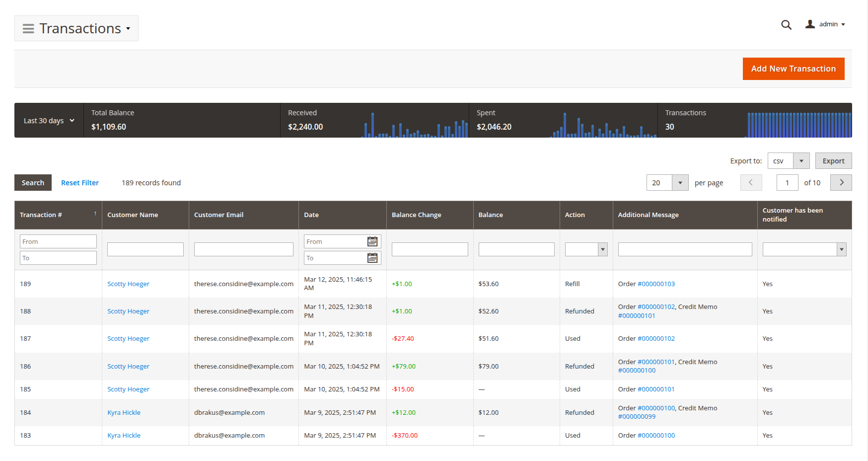Expand the Last 30 days dropdown
Viewport: 868px width, 461px height.
49,121
